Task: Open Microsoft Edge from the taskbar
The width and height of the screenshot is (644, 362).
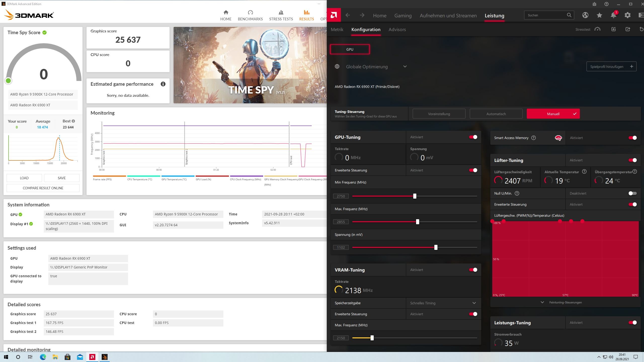Action: point(43,357)
